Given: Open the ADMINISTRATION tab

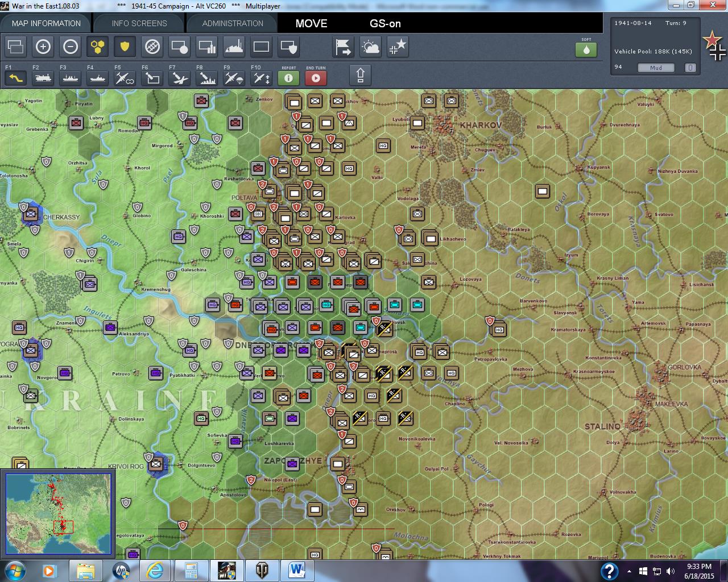Looking at the screenshot, I should click(233, 23).
